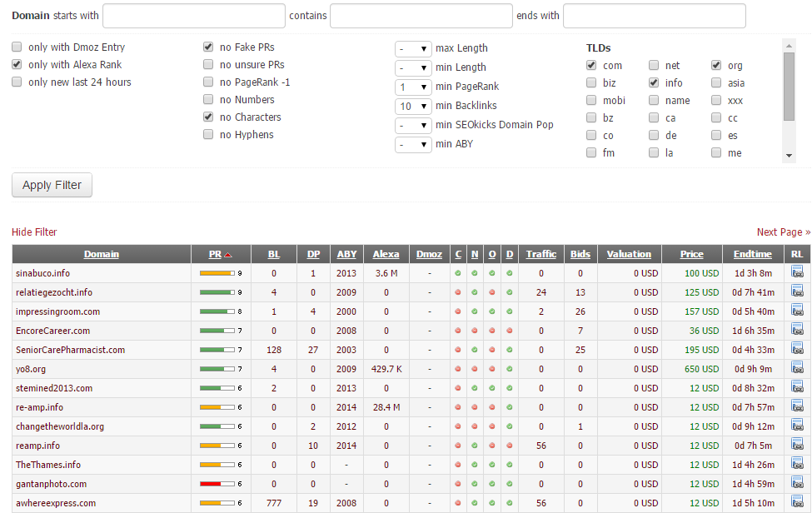Screen dimensions: 812x513
Task: Go to Next Page link
Action: [784, 232]
